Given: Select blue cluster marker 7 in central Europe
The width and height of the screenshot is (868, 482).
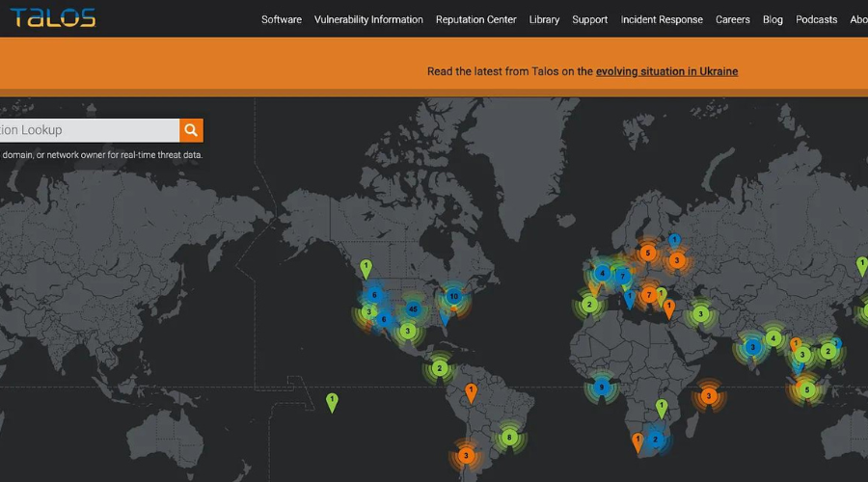Looking at the screenshot, I should click(623, 276).
